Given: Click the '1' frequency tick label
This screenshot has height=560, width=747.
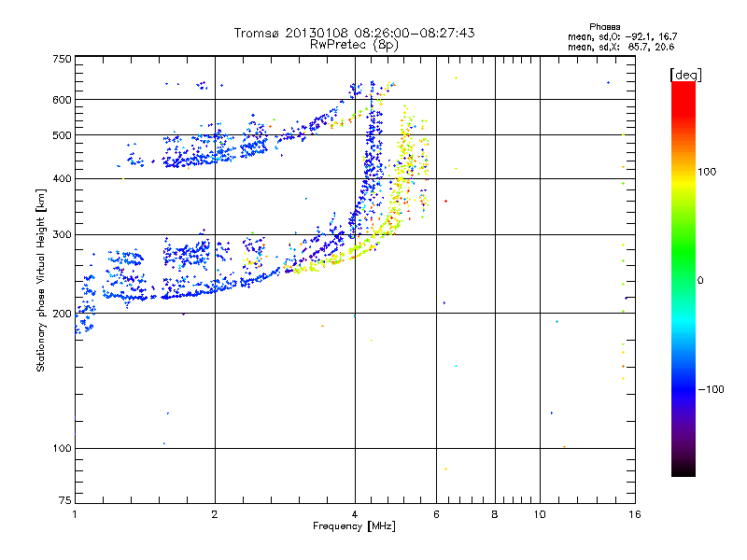Looking at the screenshot, I should click(75, 514).
